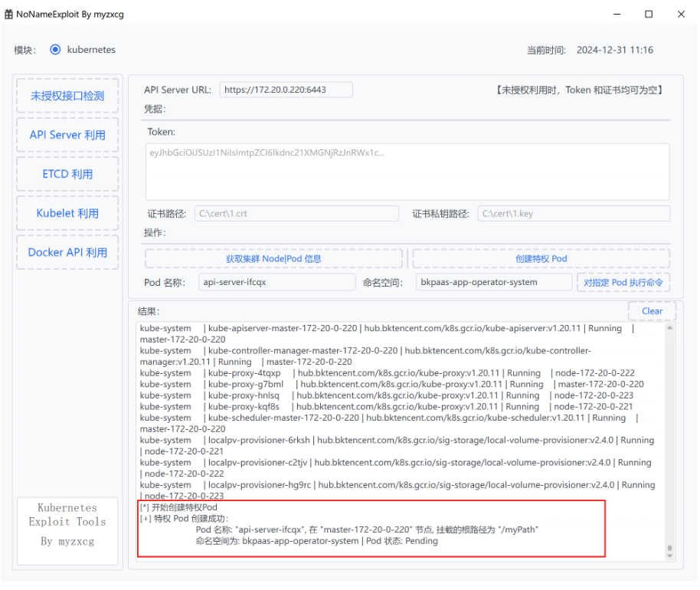Maximize the NoNameExploit window
Screen dimensions: 700x590
[649, 15]
